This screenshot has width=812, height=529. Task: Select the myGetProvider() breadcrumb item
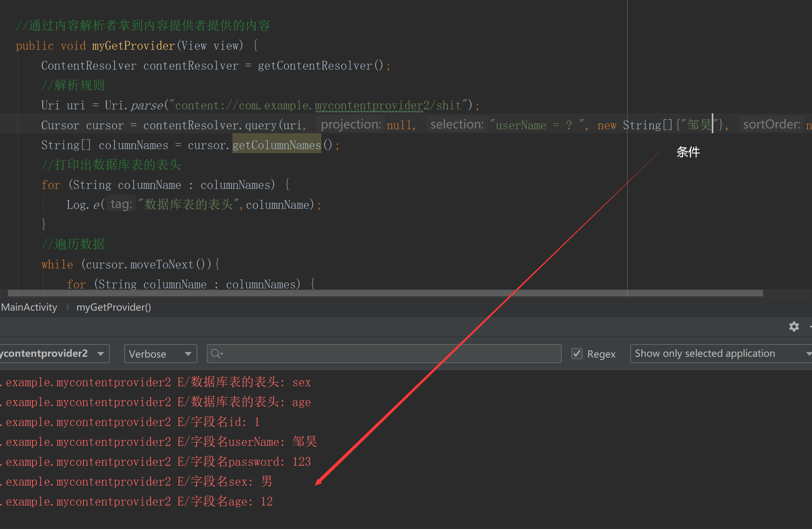[113, 307]
